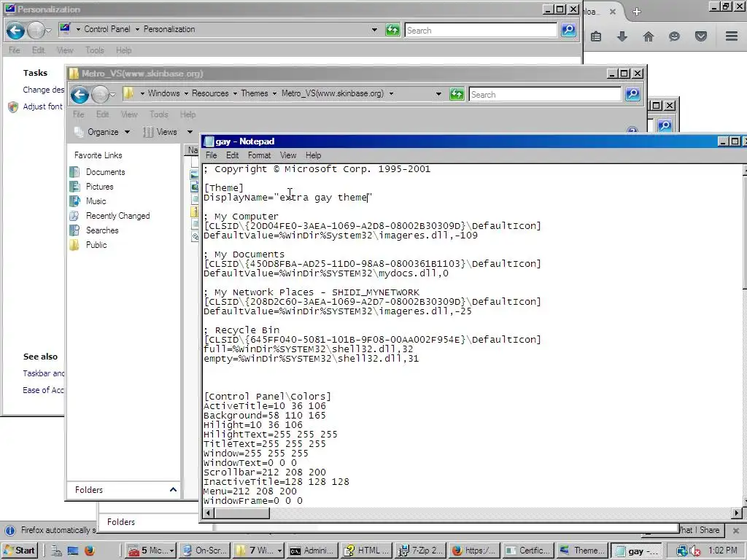This screenshot has width=747, height=560.
Task: Click Notepad horizontal scrollbar thumb
Action: pyautogui.click(x=242, y=513)
